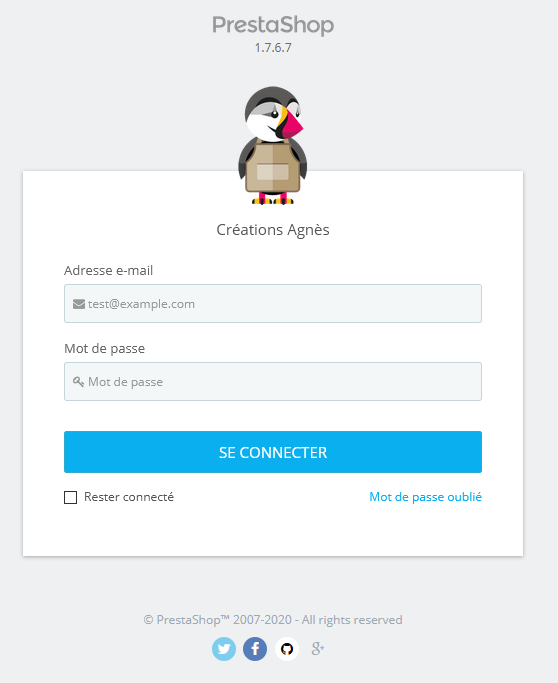Click the 'All rights reserved' footer text

[x=352, y=620]
